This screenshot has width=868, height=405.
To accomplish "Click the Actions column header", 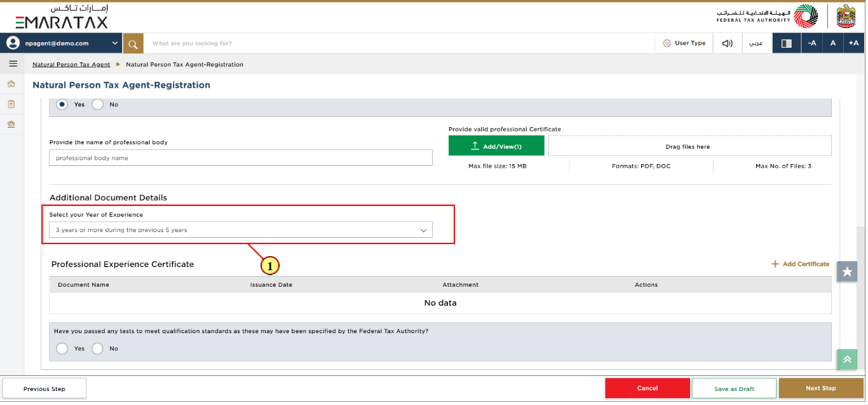I will [646, 285].
